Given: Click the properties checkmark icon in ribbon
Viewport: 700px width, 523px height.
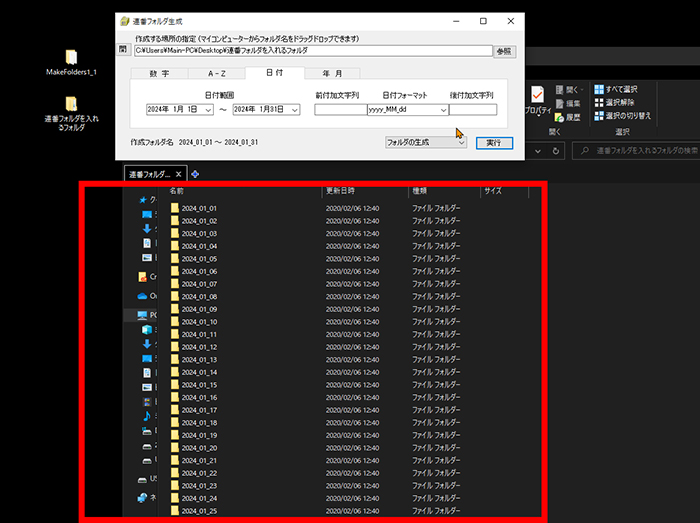Looking at the screenshot, I should [537, 94].
